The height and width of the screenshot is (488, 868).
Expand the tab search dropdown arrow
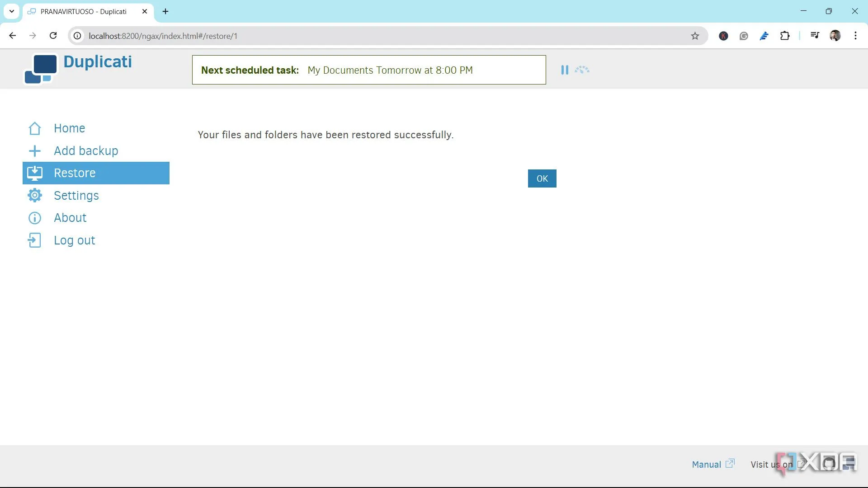(12, 11)
